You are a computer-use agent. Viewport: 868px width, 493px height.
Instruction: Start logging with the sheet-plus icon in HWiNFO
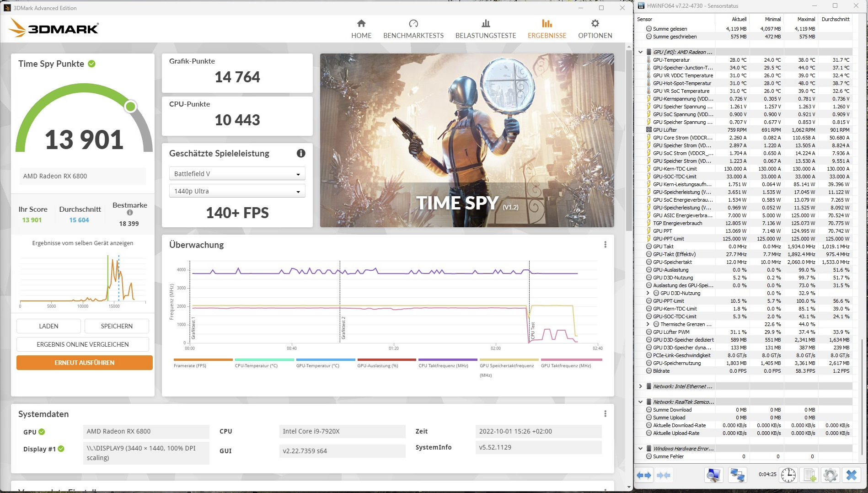point(809,475)
